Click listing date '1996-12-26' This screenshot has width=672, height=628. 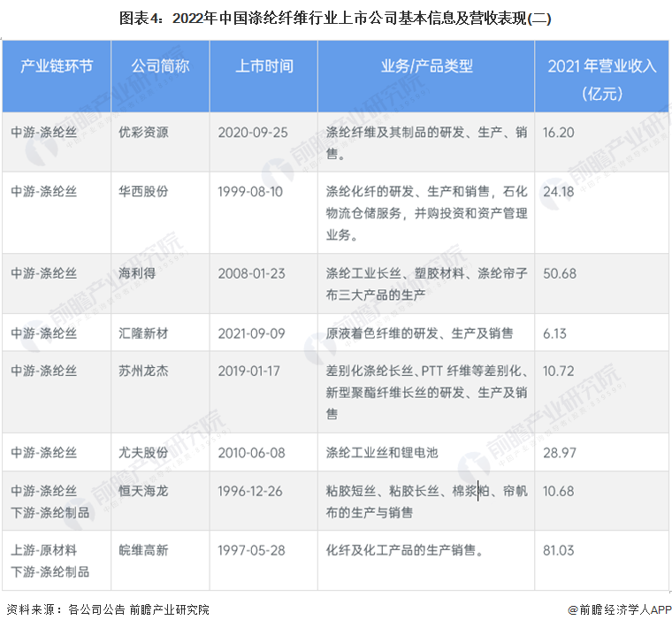coord(250,491)
